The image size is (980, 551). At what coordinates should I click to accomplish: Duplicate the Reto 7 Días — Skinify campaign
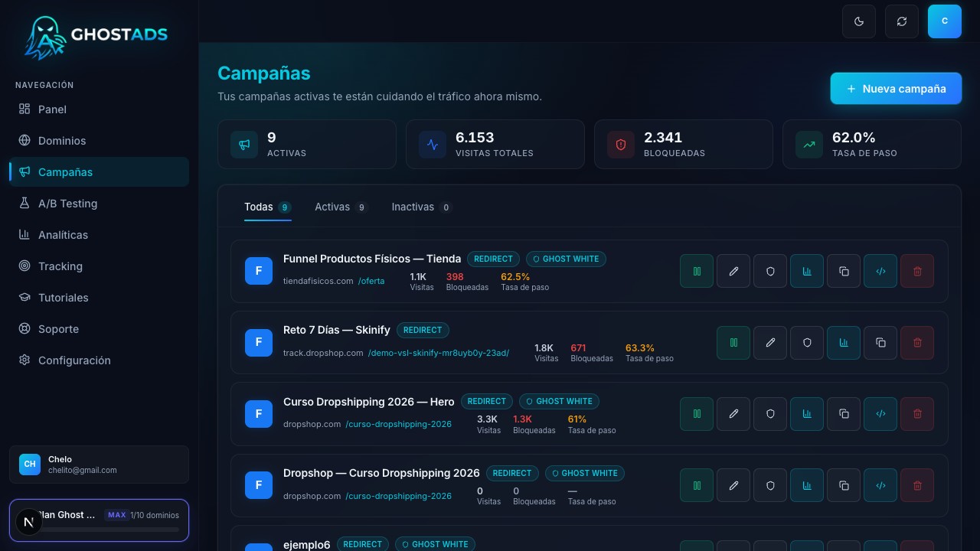(x=880, y=343)
